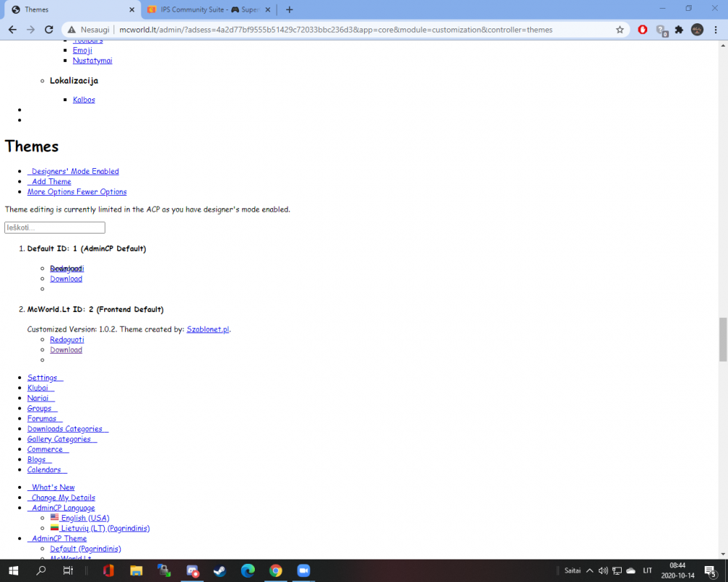Screen dimensions: 728x582
Task: Open the gray extension icon with badge
Action: pyautogui.click(x=661, y=30)
